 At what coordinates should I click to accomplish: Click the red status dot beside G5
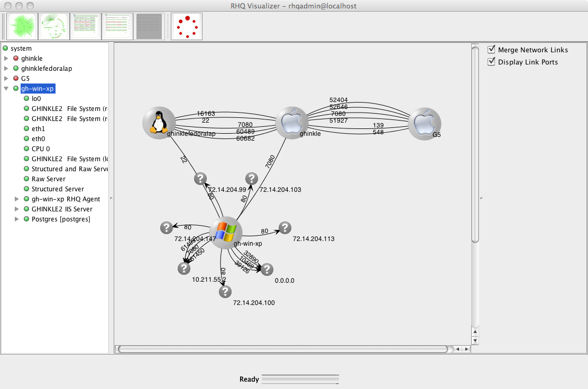coord(16,78)
